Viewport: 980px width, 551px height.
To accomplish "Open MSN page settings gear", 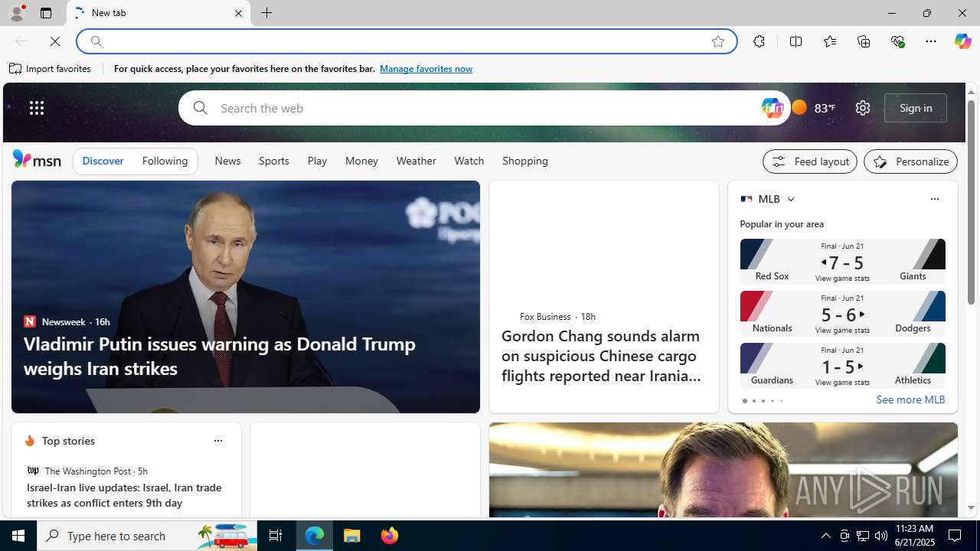I will click(862, 108).
